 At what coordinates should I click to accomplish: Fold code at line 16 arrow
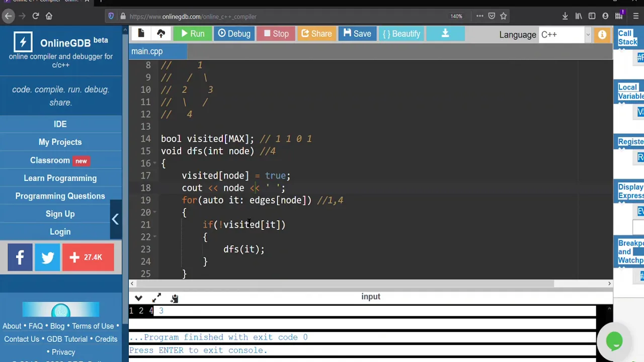(154, 163)
